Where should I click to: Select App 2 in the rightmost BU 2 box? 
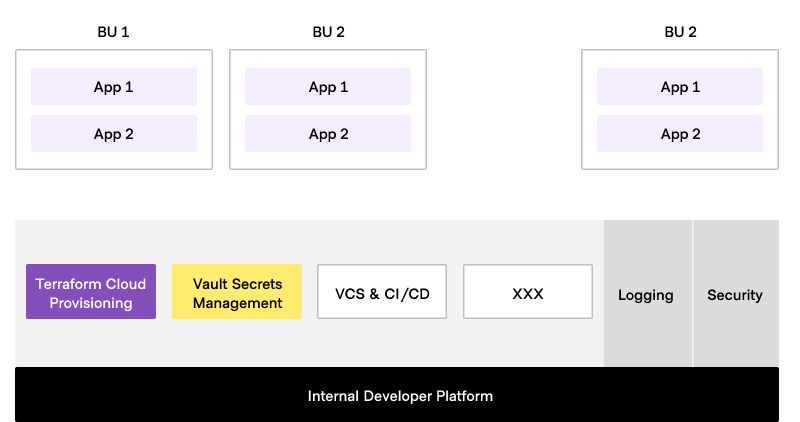[x=680, y=134]
